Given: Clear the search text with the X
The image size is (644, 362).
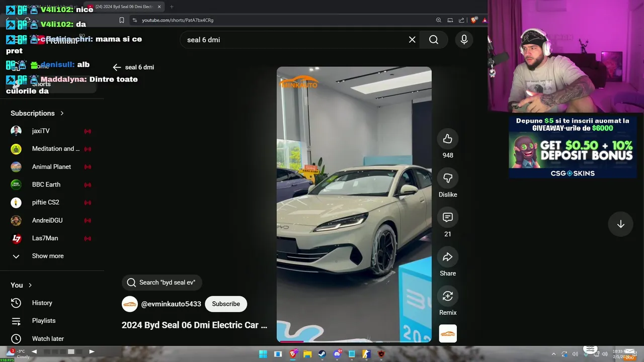Looking at the screenshot, I should pos(412,40).
